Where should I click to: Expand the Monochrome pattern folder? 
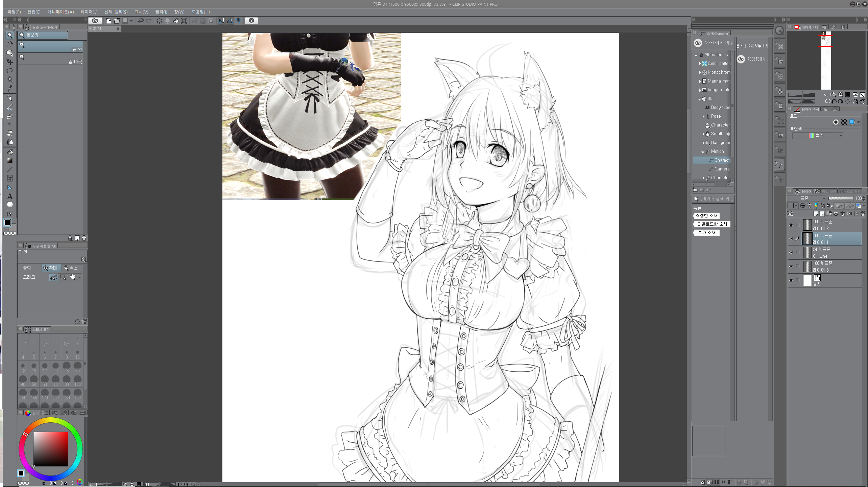[700, 72]
